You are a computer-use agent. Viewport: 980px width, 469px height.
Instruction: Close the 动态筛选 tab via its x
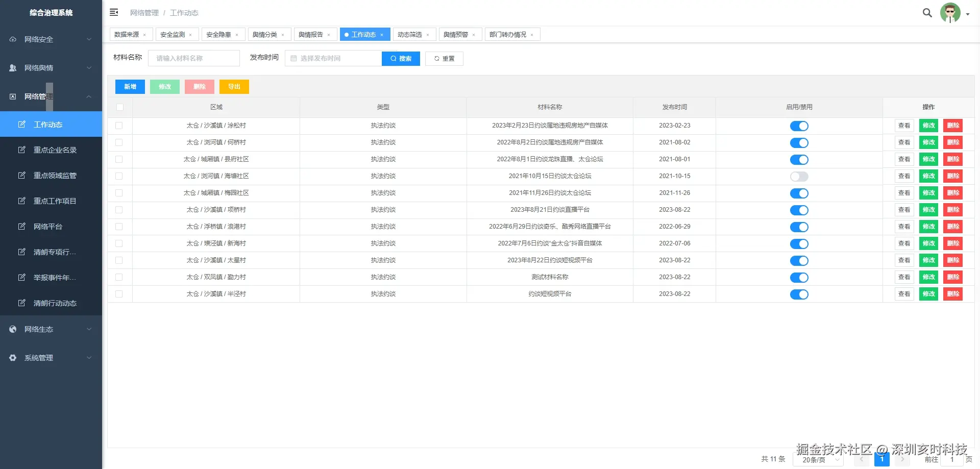427,35
